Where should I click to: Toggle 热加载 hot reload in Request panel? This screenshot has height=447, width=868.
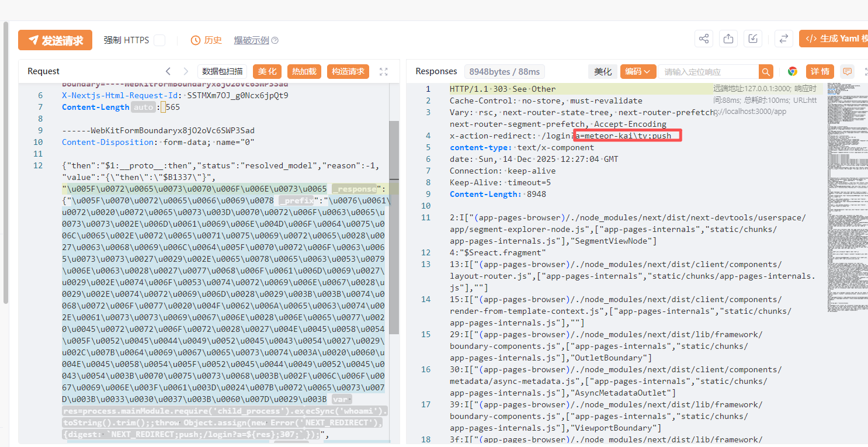(x=304, y=71)
